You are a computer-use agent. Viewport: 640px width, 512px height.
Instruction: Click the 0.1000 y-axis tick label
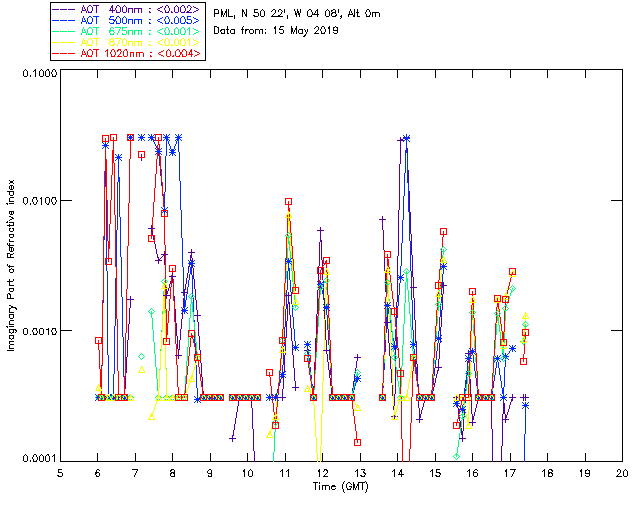pyautogui.click(x=39, y=73)
